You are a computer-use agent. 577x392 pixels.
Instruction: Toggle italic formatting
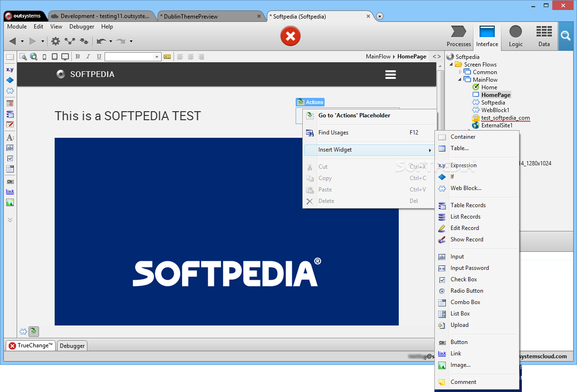click(88, 57)
